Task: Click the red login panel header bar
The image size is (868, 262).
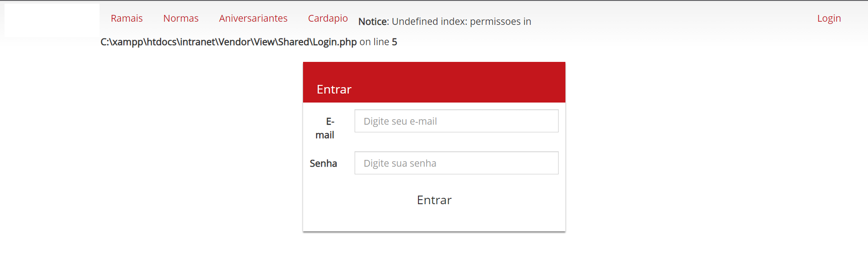Action: click(434, 82)
